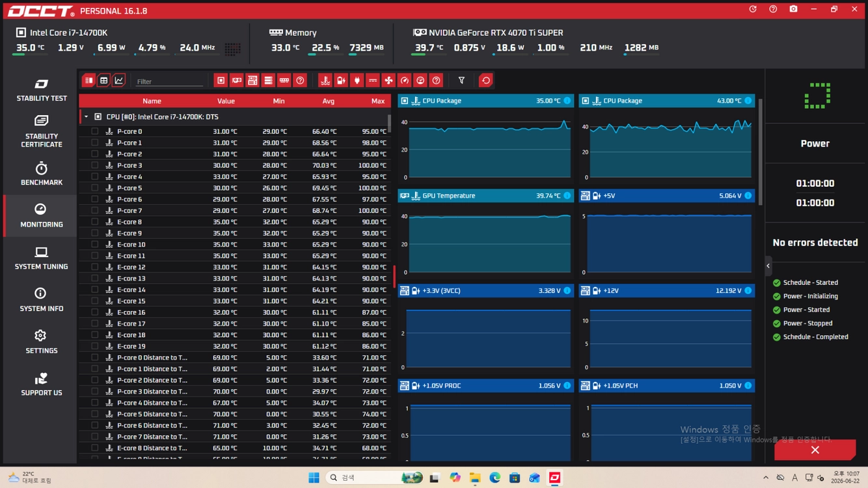Sort the table by the Max column
This screenshot has width=868, height=488.
point(377,101)
